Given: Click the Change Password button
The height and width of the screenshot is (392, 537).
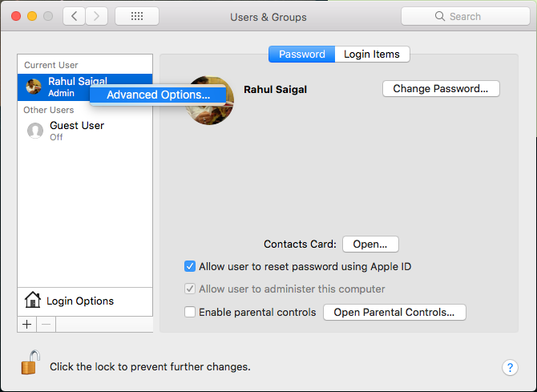Looking at the screenshot, I should pos(440,89).
